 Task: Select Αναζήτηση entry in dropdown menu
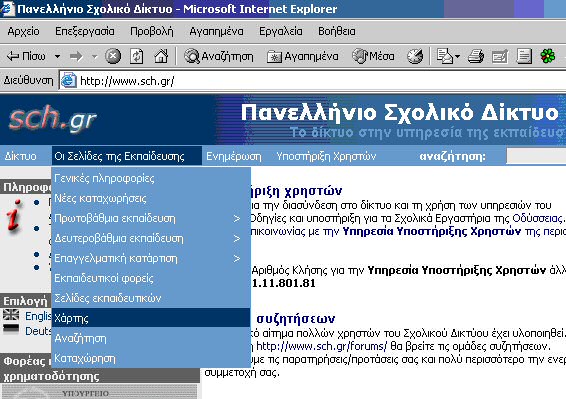(151, 339)
